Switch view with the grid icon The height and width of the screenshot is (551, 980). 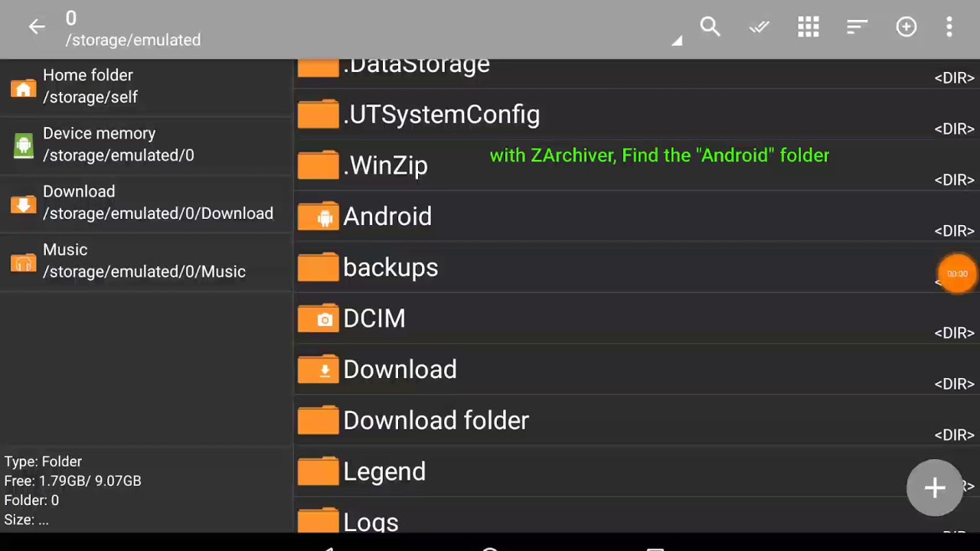click(x=808, y=28)
